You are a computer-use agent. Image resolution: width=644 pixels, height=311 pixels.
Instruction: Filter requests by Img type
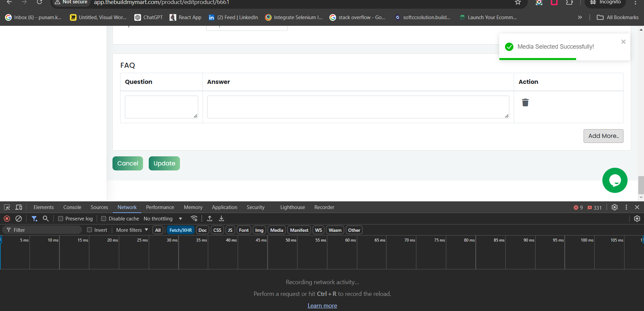pyautogui.click(x=259, y=230)
